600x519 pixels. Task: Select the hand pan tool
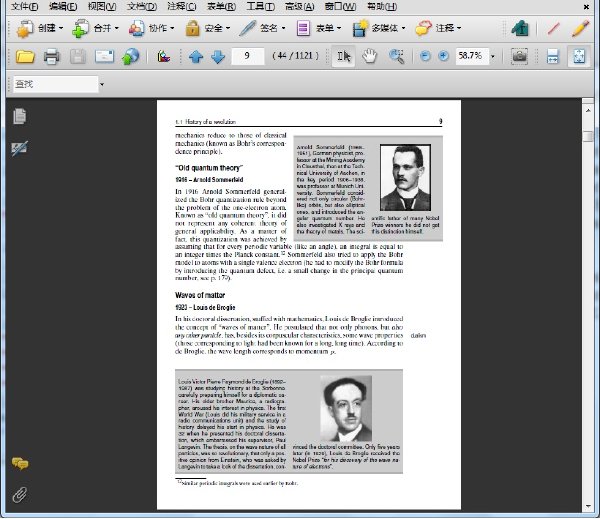tap(369, 56)
